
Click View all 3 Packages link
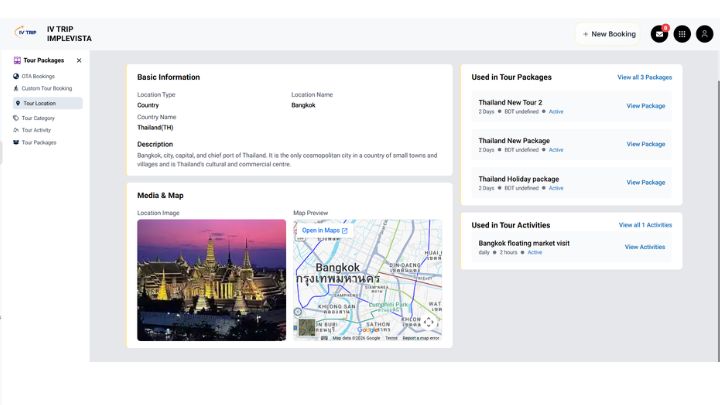(x=644, y=77)
